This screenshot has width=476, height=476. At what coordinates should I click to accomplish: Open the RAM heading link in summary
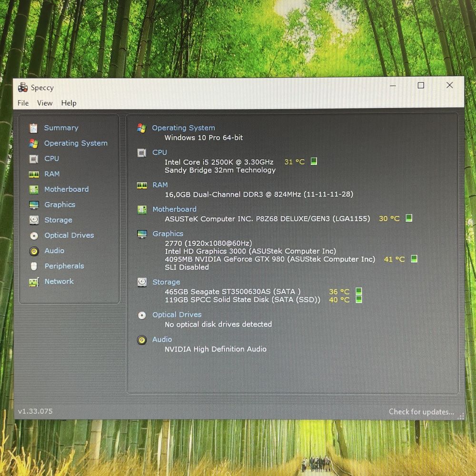click(x=160, y=185)
